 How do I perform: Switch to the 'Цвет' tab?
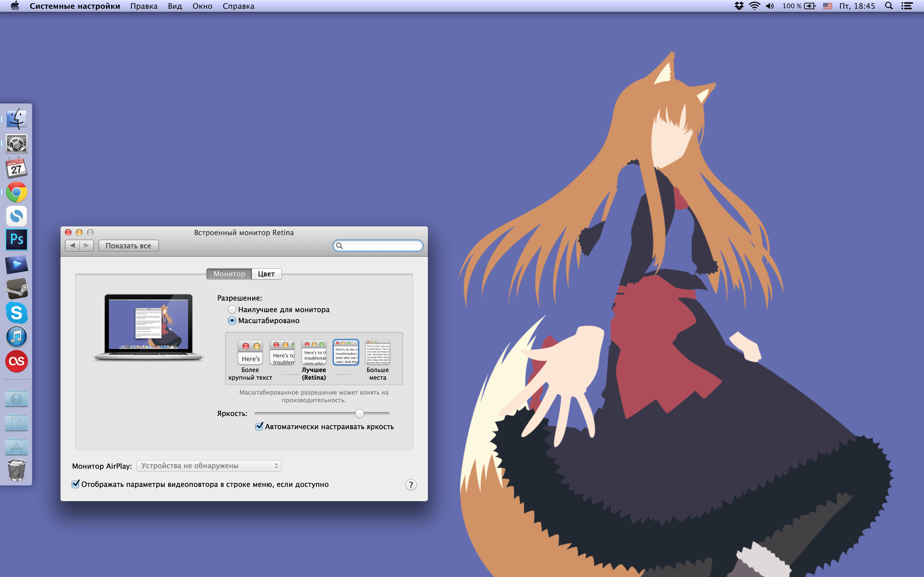[266, 274]
